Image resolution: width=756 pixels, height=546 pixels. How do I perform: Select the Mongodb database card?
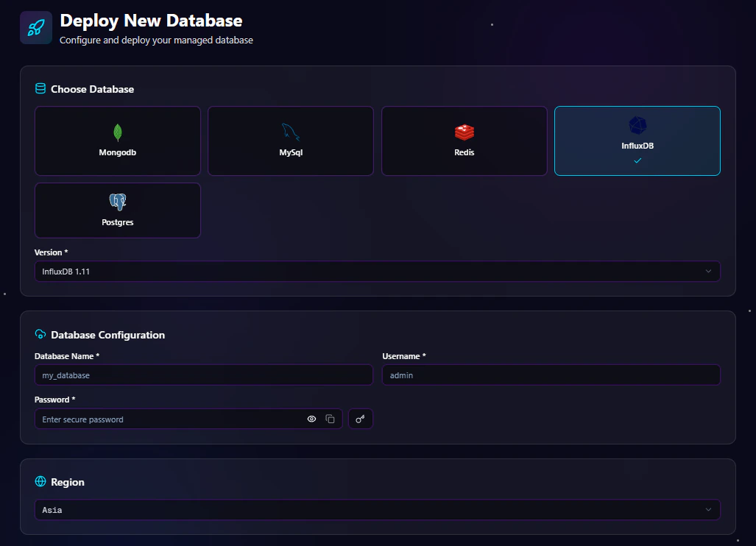click(118, 141)
